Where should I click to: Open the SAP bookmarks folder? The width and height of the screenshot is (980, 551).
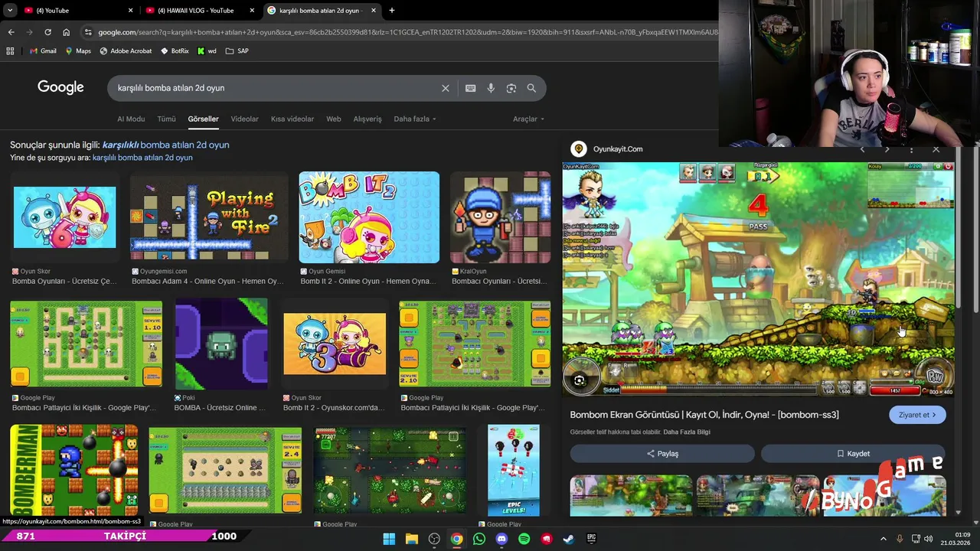pyautogui.click(x=237, y=51)
